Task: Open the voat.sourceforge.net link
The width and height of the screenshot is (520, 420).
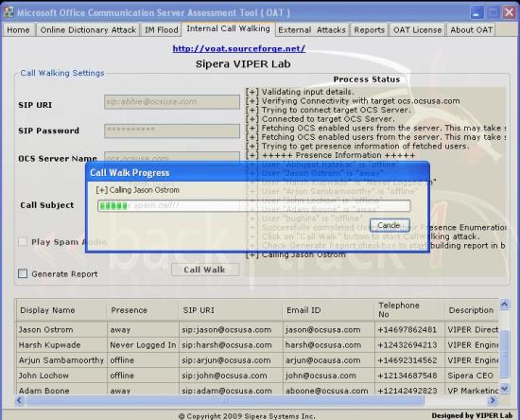Action: point(239,49)
